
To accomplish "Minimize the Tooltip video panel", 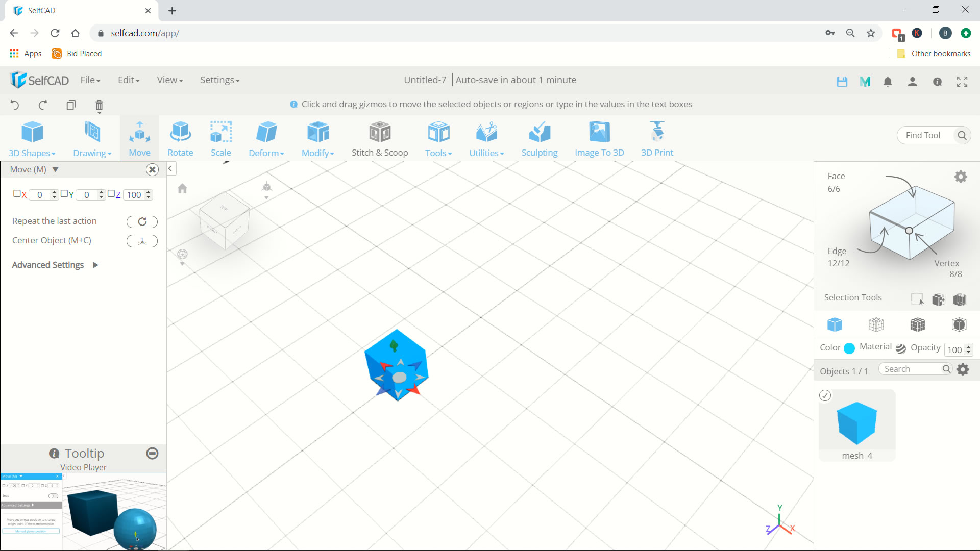I will 152,453.
